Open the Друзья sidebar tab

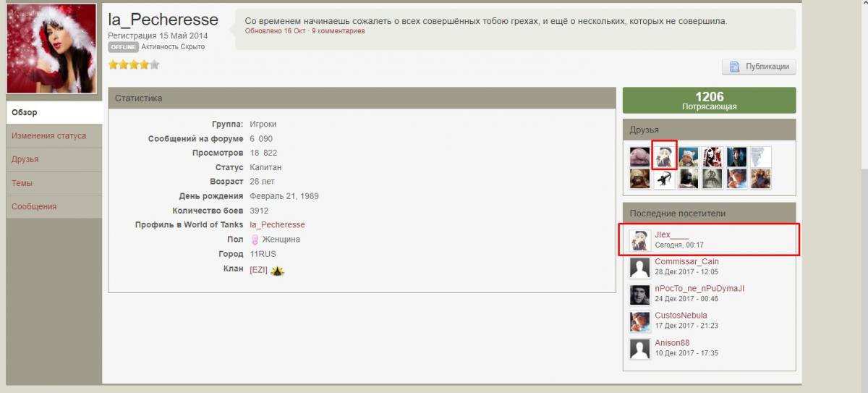(x=54, y=159)
